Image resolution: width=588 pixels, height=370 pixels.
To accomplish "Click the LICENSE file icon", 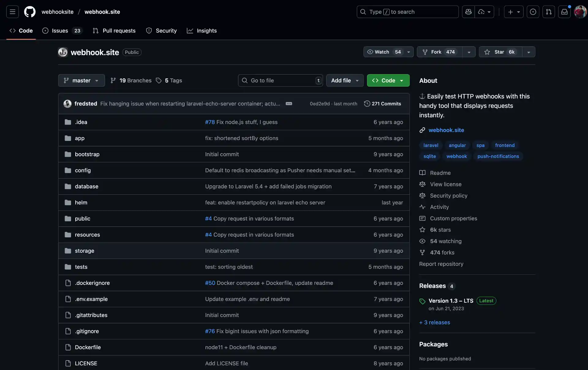I will (68, 363).
